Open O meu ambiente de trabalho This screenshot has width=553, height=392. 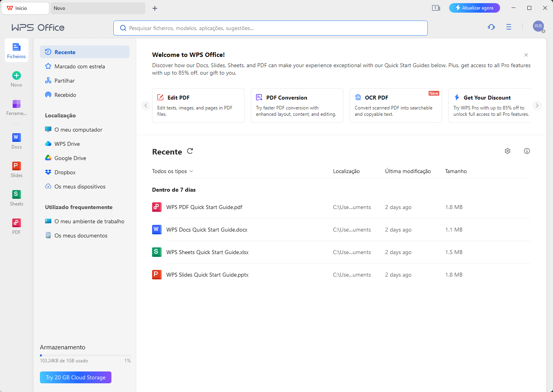[85, 221]
